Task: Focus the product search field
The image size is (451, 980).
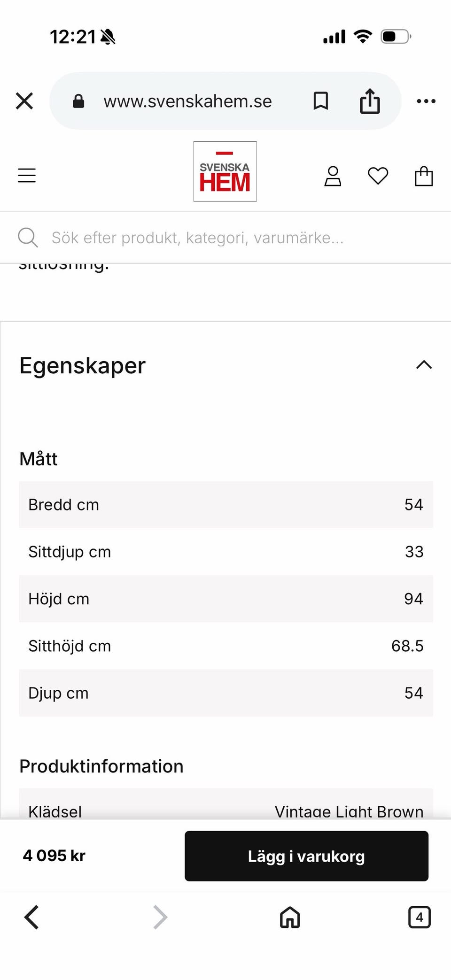Action: point(197,238)
